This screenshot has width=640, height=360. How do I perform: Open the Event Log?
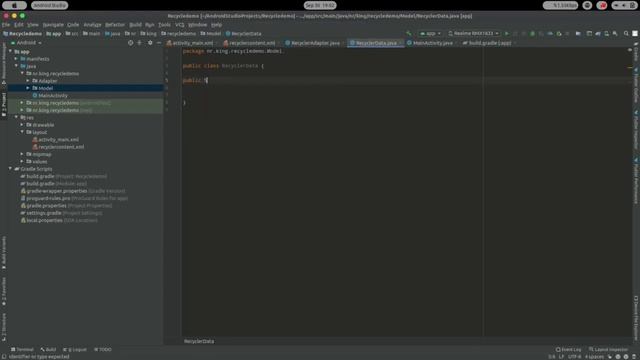(x=568, y=349)
